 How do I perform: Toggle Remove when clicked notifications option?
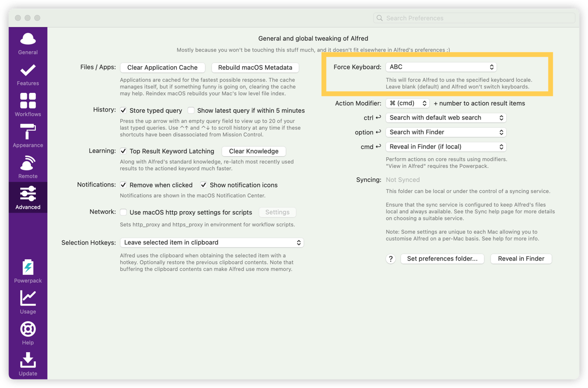(x=123, y=185)
